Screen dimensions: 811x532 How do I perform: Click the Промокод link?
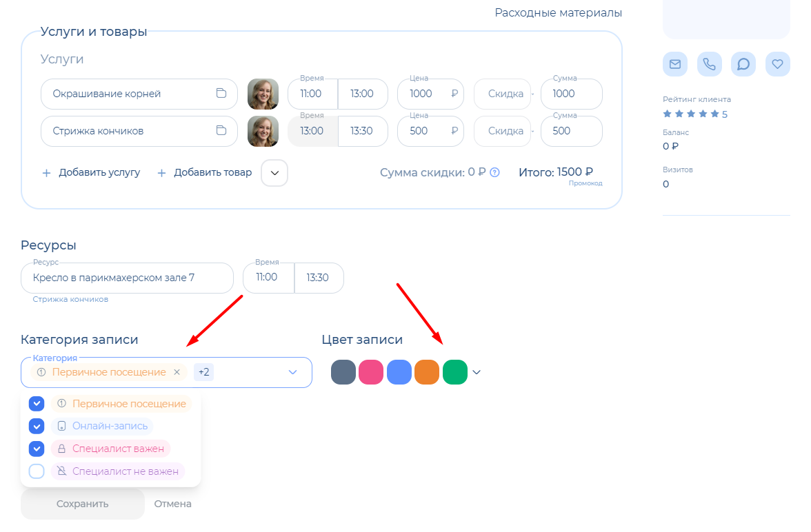click(585, 183)
